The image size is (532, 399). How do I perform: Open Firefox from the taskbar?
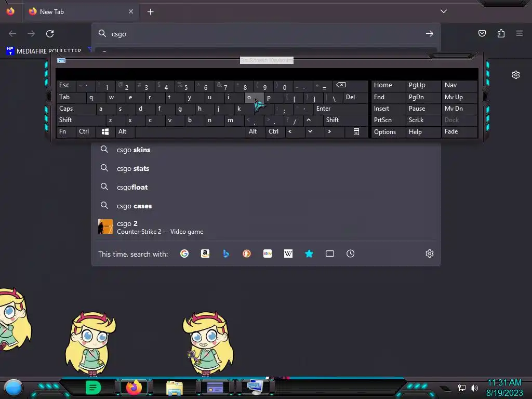134,388
